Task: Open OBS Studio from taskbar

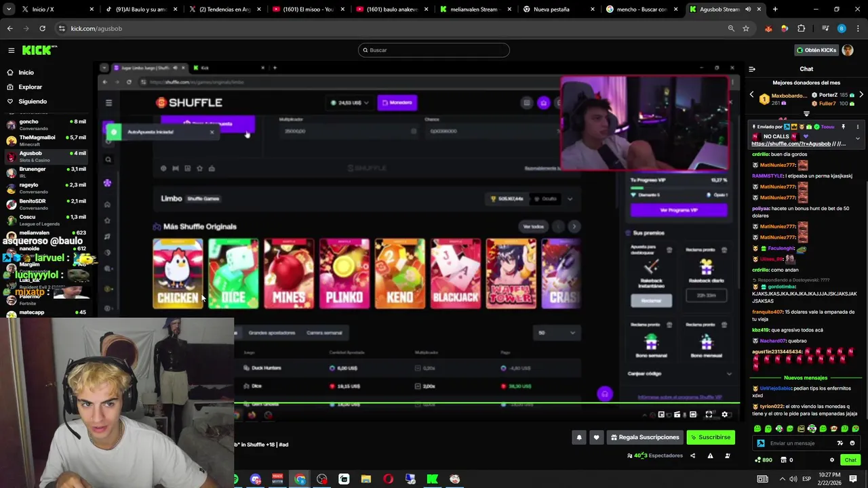Action: click(x=321, y=479)
